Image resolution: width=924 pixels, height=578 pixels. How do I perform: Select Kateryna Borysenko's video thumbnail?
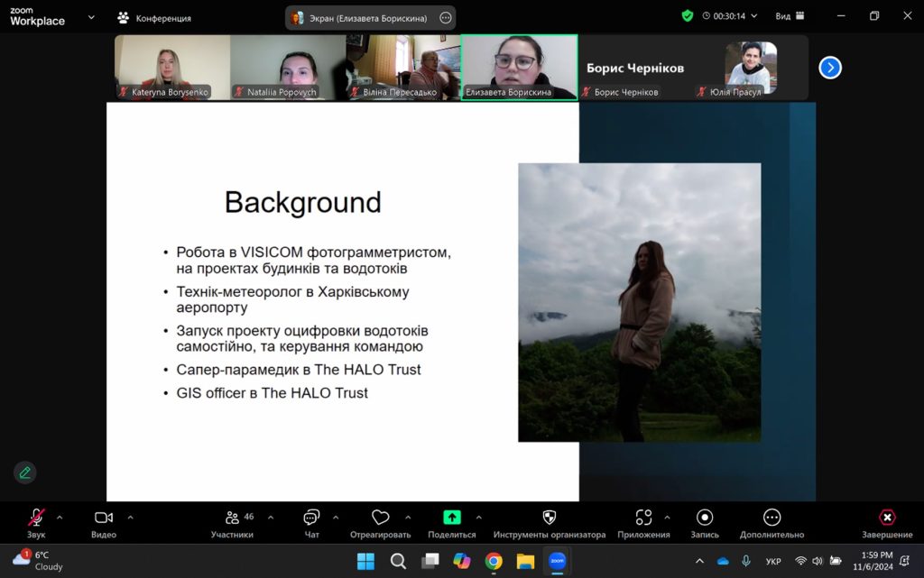coord(172,68)
